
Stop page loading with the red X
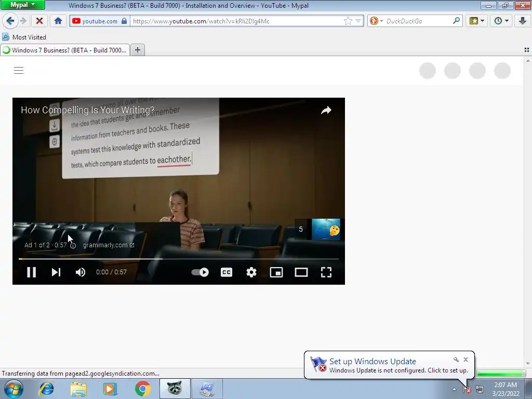(x=39, y=21)
